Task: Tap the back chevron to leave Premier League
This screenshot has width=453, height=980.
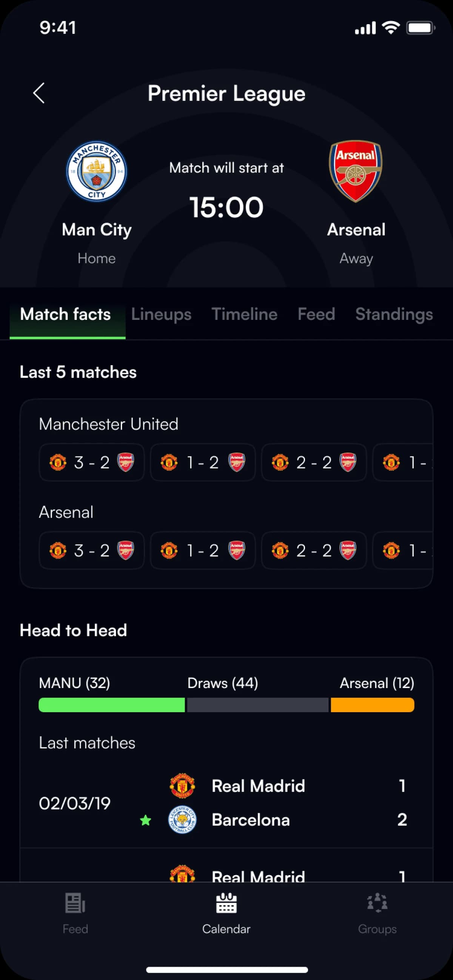Action: pos(39,93)
